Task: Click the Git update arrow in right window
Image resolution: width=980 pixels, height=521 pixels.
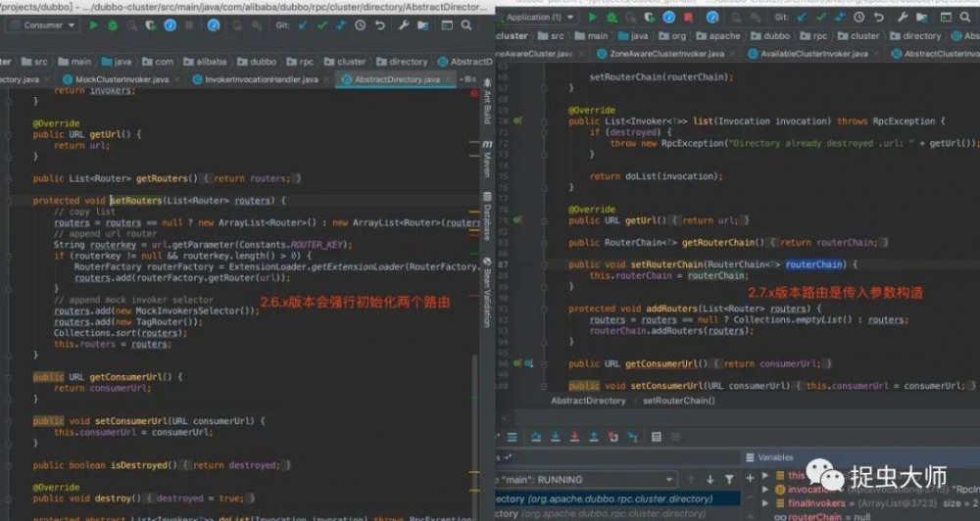Action: [802, 17]
